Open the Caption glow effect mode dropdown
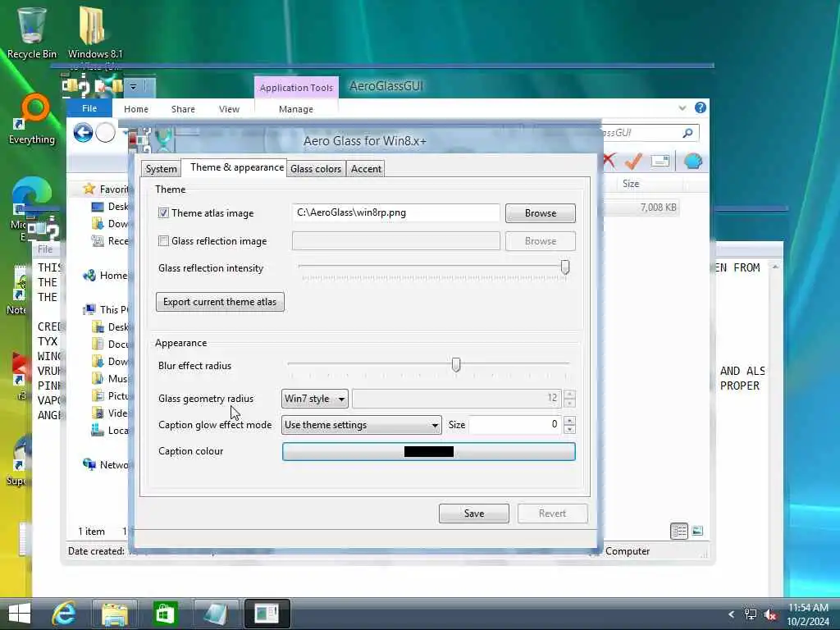840x630 pixels. pos(361,425)
